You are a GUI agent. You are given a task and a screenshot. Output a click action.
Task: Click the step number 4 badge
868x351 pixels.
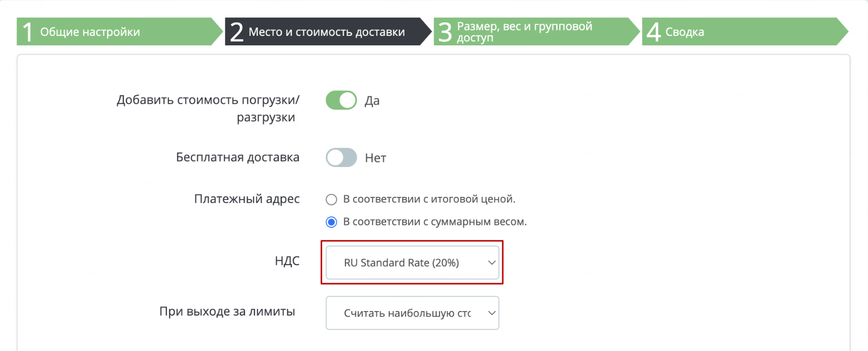tap(654, 32)
